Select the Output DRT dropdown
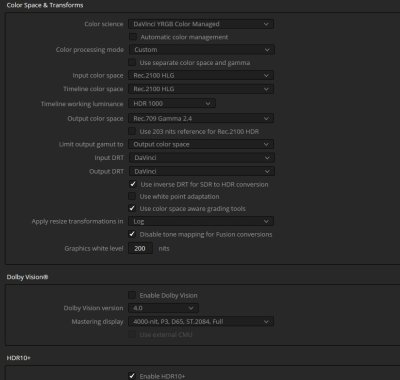Screen dimensions: 400x380 [202, 171]
